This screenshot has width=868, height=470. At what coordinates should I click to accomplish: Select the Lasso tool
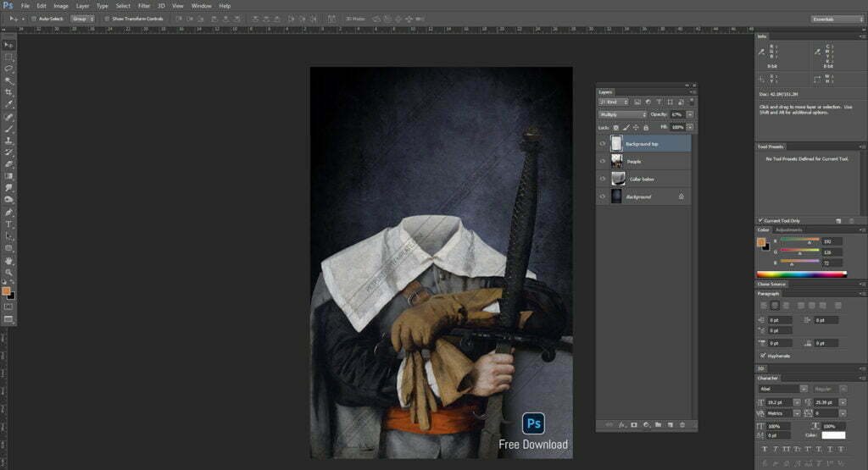pyautogui.click(x=8, y=68)
